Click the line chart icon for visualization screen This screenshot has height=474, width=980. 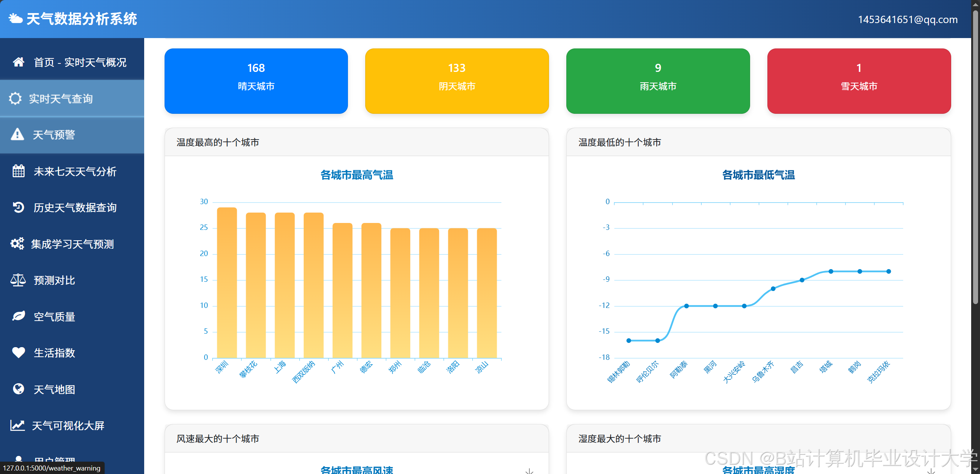pos(17,425)
